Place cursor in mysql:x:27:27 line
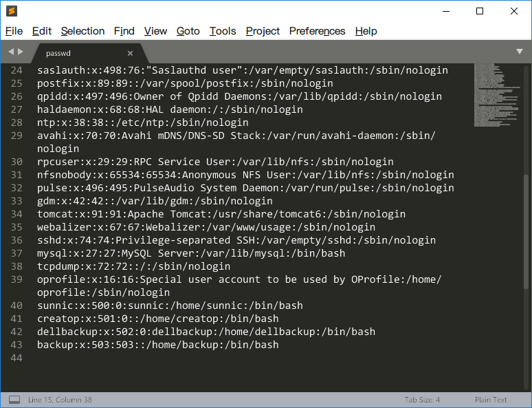 [191, 253]
